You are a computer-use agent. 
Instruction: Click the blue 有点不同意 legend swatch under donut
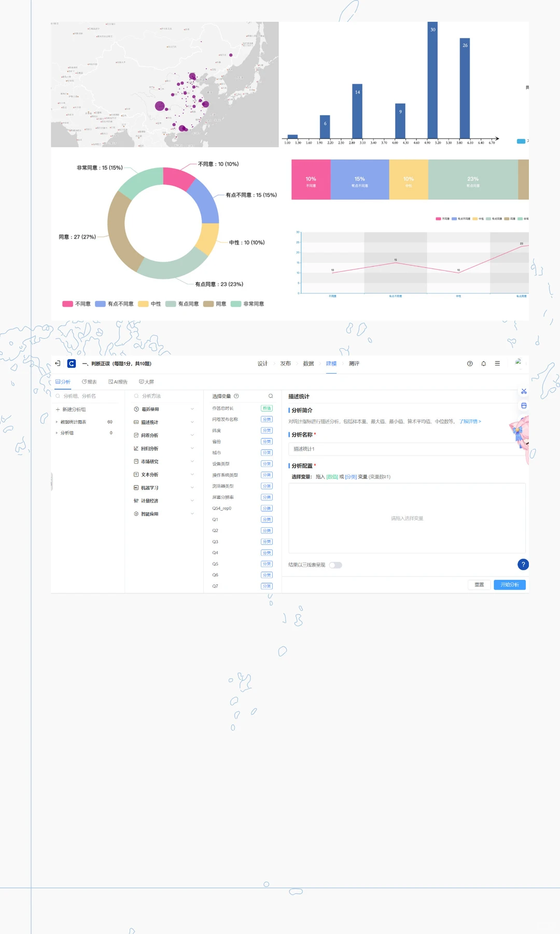tap(100, 304)
